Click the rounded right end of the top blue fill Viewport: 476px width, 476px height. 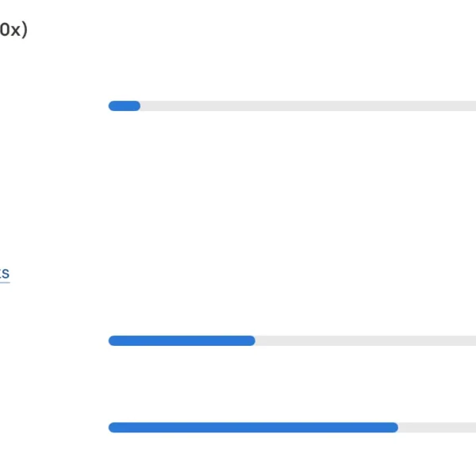[137, 106]
